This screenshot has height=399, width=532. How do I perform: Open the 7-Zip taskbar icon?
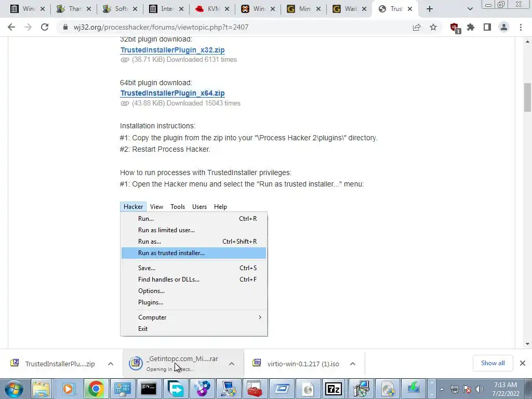[333, 389]
